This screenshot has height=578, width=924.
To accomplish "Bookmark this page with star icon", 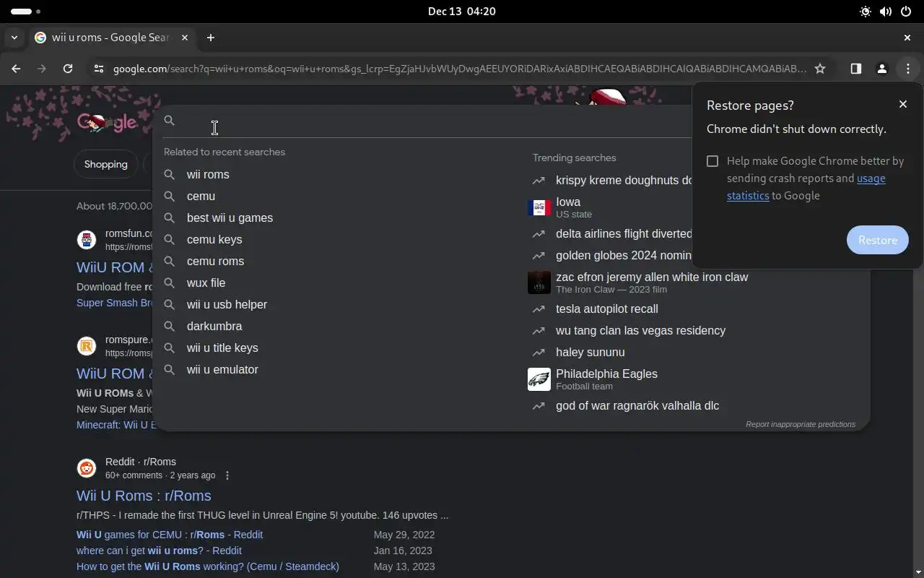I will click(x=820, y=69).
